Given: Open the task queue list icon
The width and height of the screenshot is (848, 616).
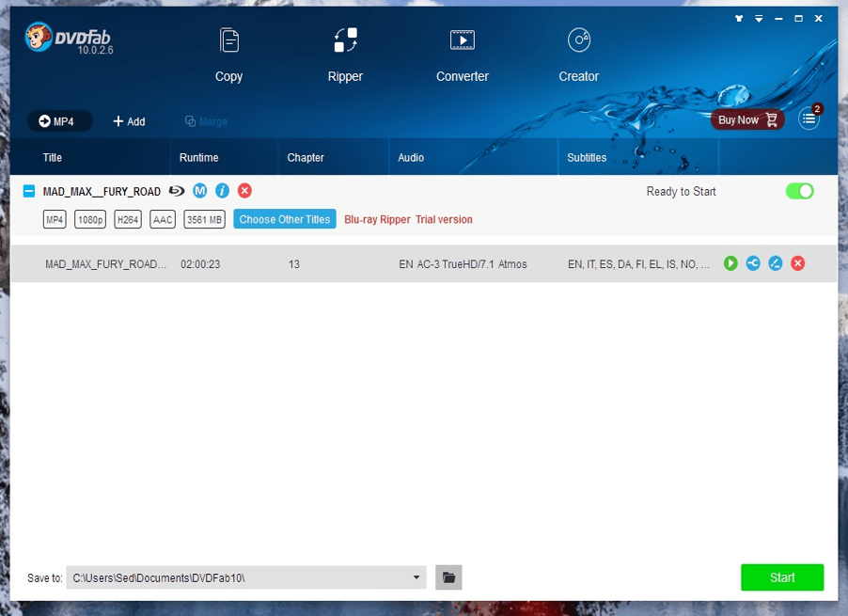Looking at the screenshot, I should pyautogui.click(x=808, y=119).
